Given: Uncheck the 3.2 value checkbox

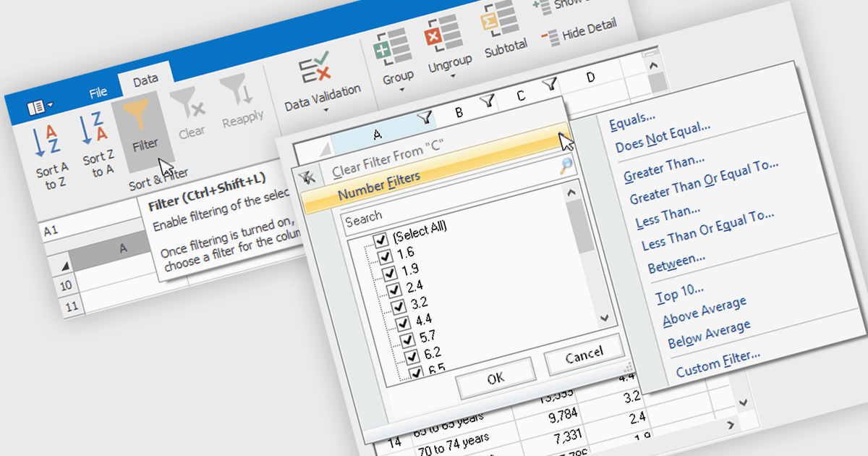Looking at the screenshot, I should point(399,307).
